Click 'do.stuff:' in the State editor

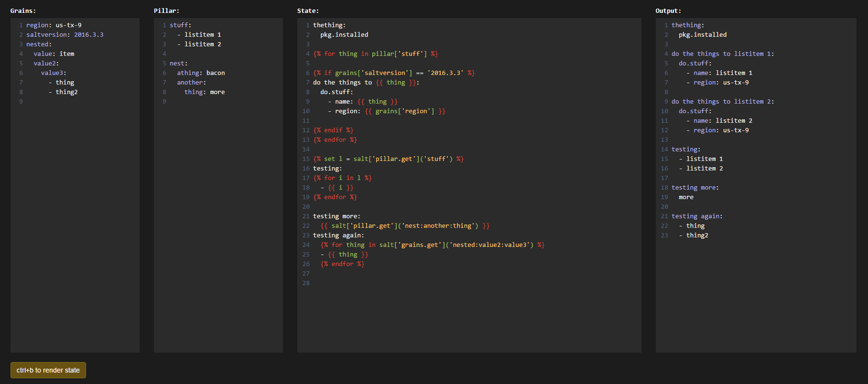point(337,92)
